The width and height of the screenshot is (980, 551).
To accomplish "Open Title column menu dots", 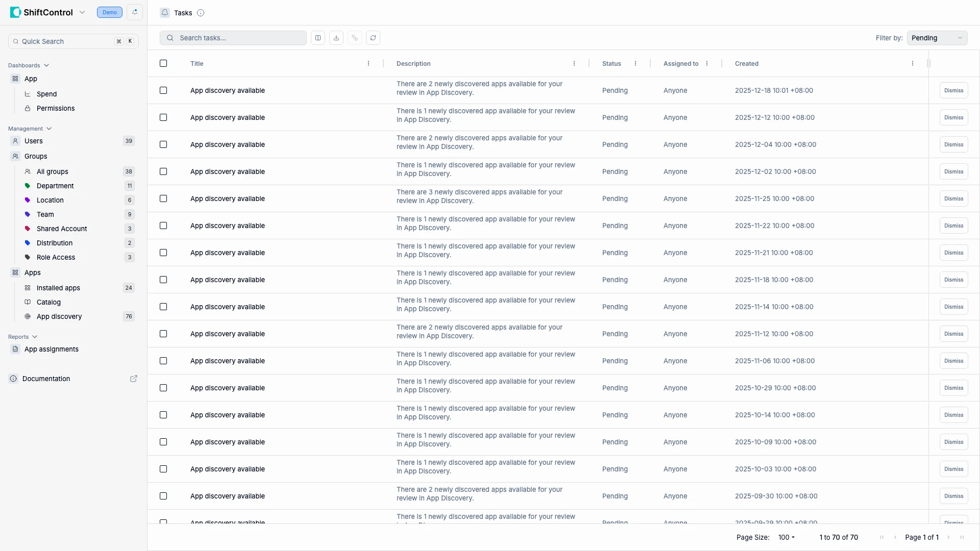I will click(369, 64).
